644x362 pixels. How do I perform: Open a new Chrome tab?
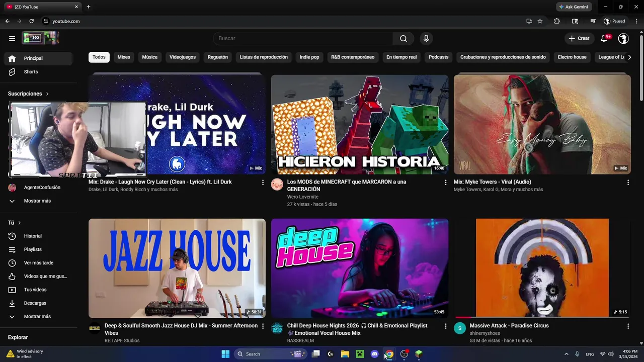(x=89, y=7)
